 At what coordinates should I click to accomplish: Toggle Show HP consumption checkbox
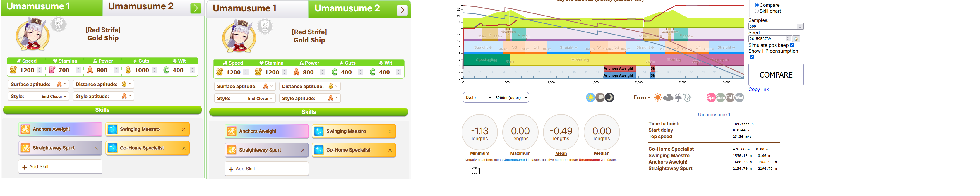tap(752, 57)
